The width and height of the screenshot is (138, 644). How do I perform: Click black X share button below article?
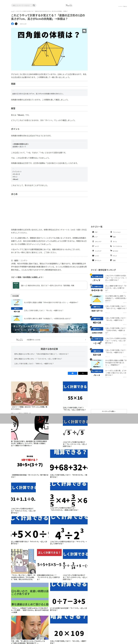(83, 373)
